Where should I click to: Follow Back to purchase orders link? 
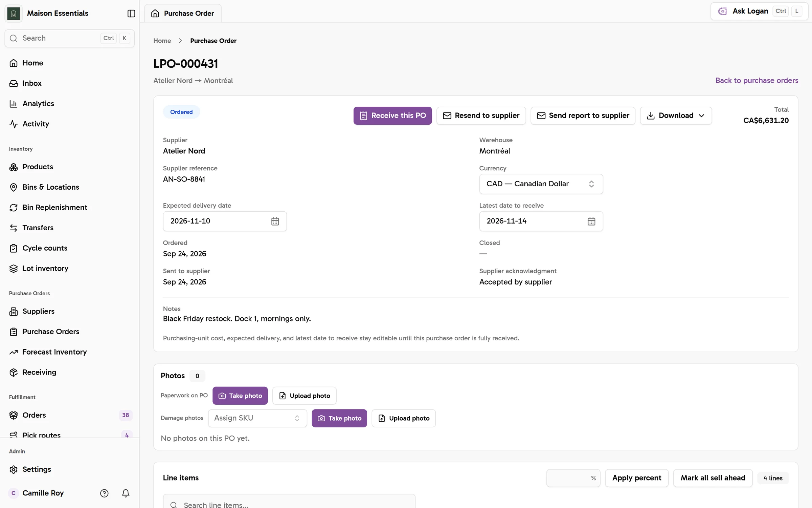tap(757, 80)
